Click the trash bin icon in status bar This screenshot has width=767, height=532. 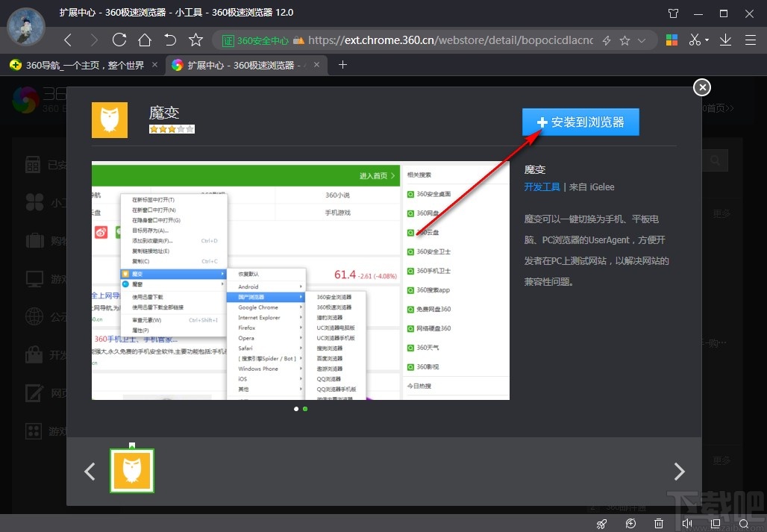click(659, 524)
